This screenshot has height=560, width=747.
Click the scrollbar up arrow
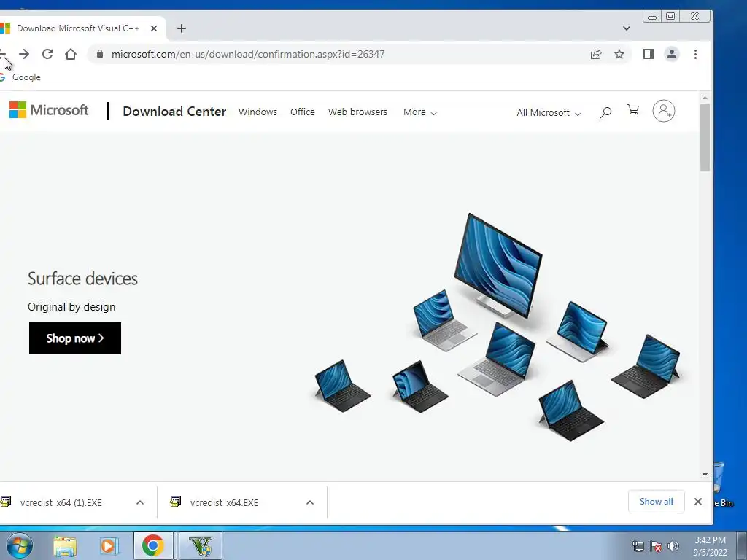point(705,98)
